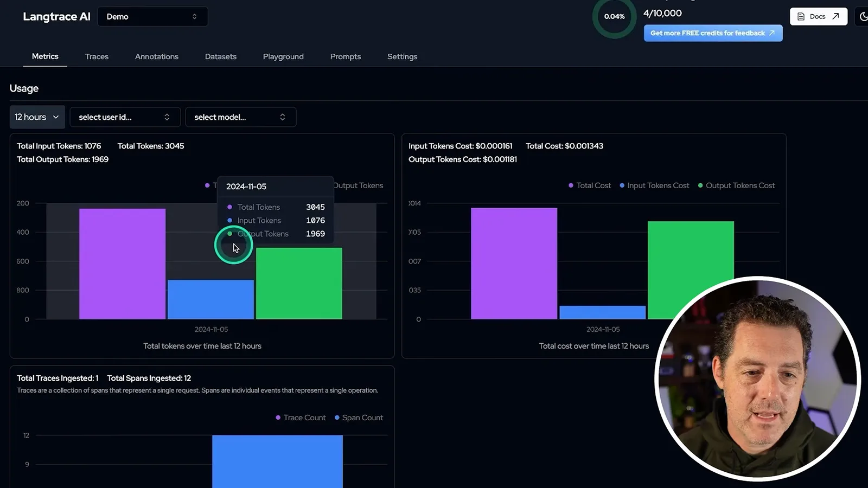868x488 pixels.
Task: Click the purple Total Cost bar
Action: pyautogui.click(x=514, y=264)
